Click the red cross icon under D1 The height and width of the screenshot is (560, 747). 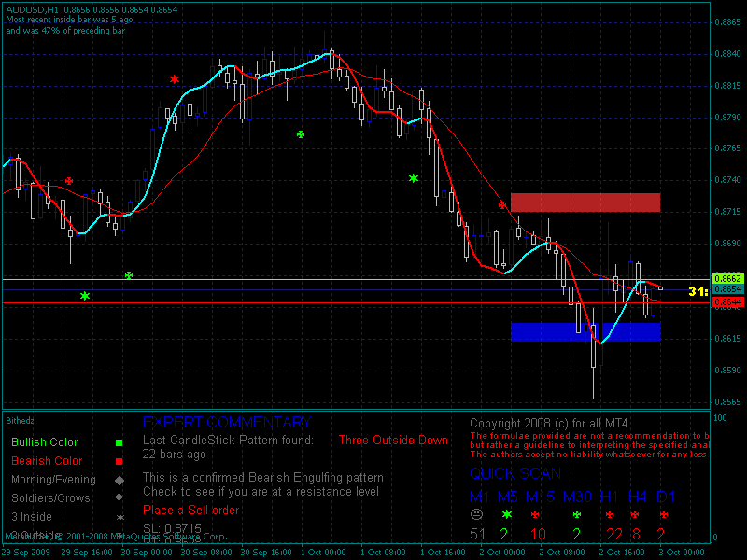tap(664, 514)
